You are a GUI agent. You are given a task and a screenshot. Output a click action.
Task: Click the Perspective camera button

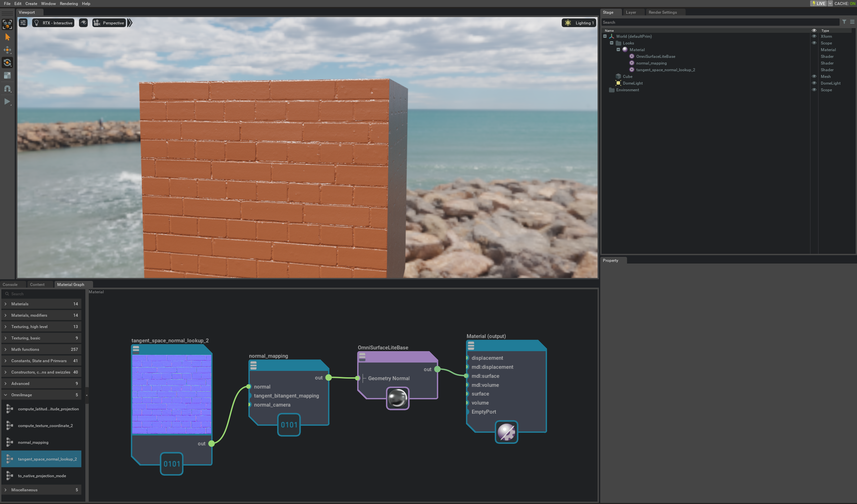pyautogui.click(x=109, y=23)
